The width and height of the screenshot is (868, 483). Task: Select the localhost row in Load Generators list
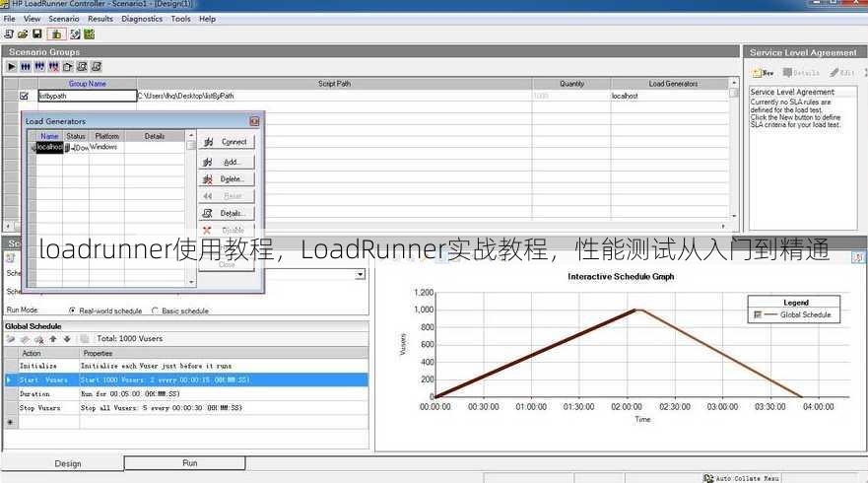pos(107,147)
